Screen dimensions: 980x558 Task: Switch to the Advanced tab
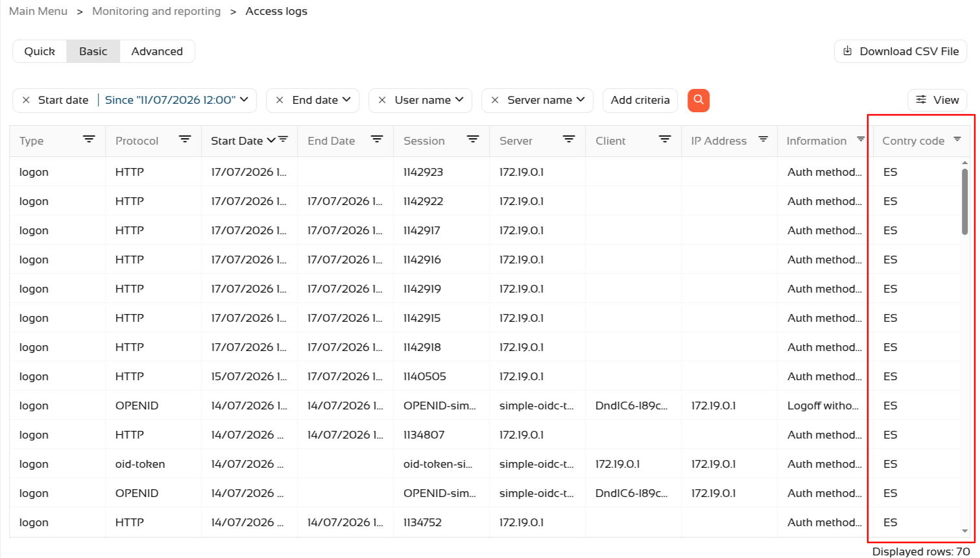pyautogui.click(x=157, y=51)
